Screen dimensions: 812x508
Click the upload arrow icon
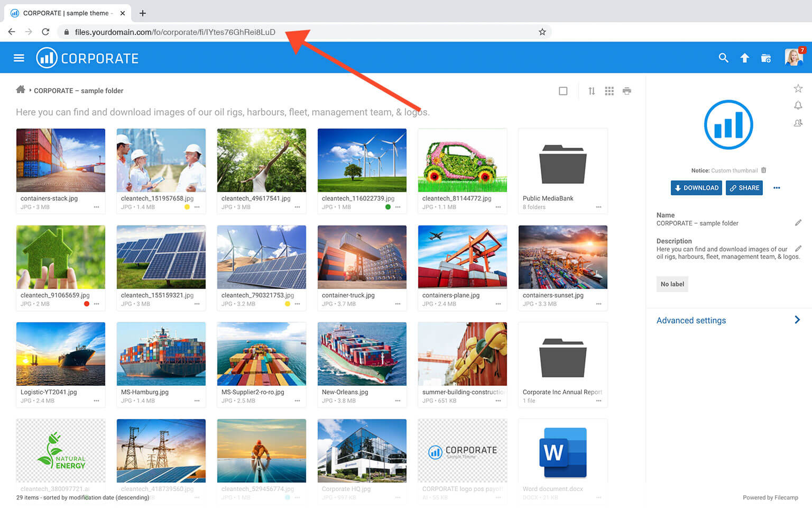click(744, 58)
